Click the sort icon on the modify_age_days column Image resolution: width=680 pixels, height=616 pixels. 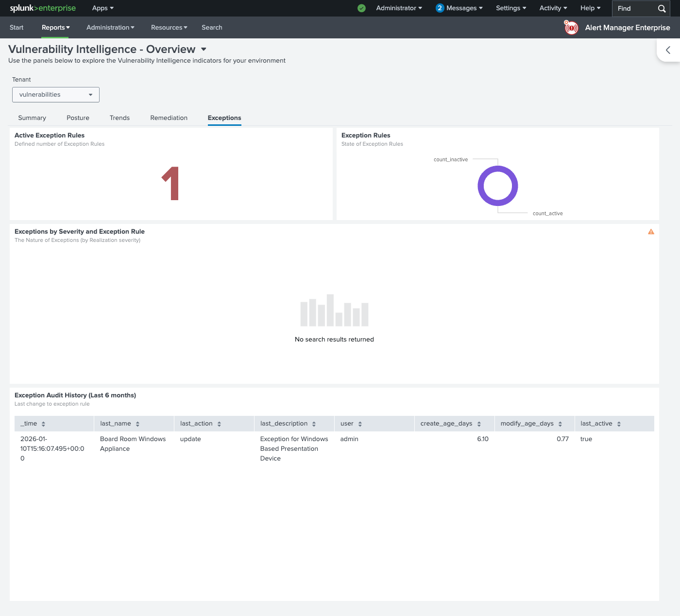[x=560, y=423]
